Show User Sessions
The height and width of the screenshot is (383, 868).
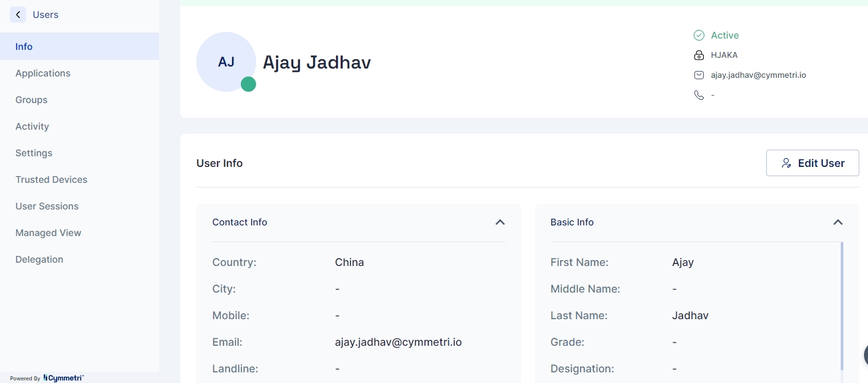point(47,206)
